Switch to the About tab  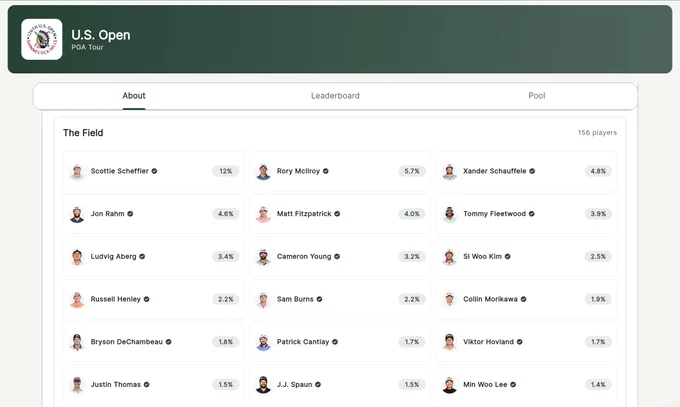134,96
